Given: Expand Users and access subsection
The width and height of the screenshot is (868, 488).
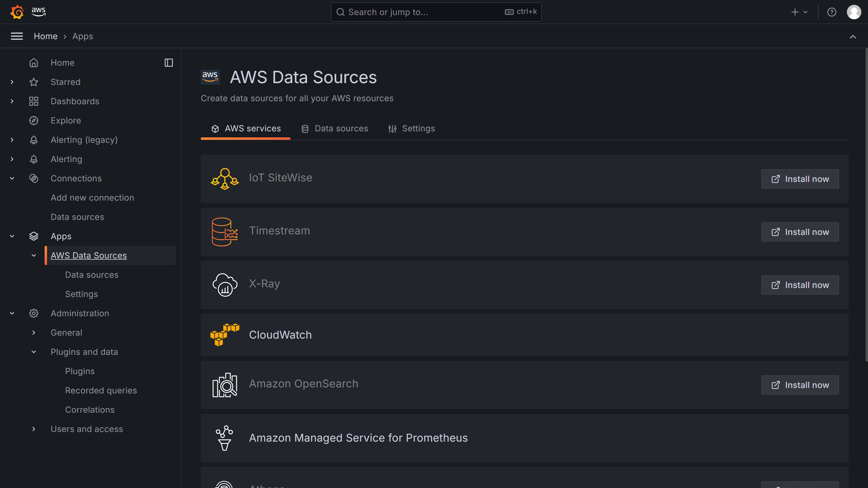Looking at the screenshot, I should click(34, 429).
